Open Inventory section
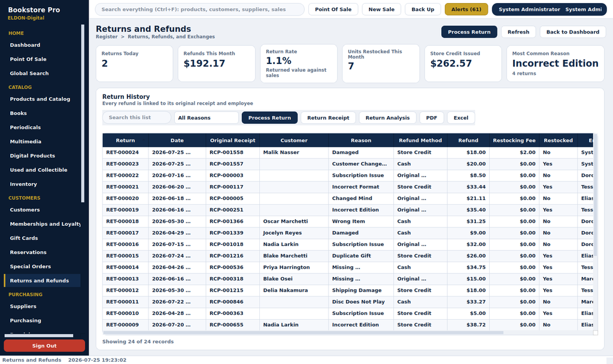 pyautogui.click(x=43, y=184)
